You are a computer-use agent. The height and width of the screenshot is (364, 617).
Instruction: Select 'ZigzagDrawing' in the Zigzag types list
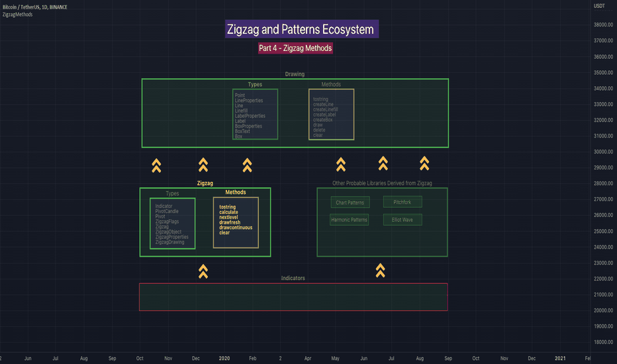click(x=169, y=242)
